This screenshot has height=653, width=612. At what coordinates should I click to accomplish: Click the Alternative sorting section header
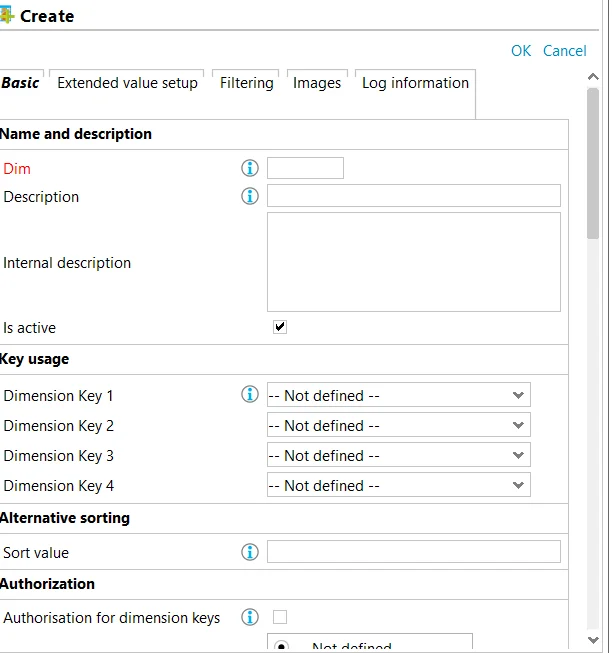pos(65,518)
